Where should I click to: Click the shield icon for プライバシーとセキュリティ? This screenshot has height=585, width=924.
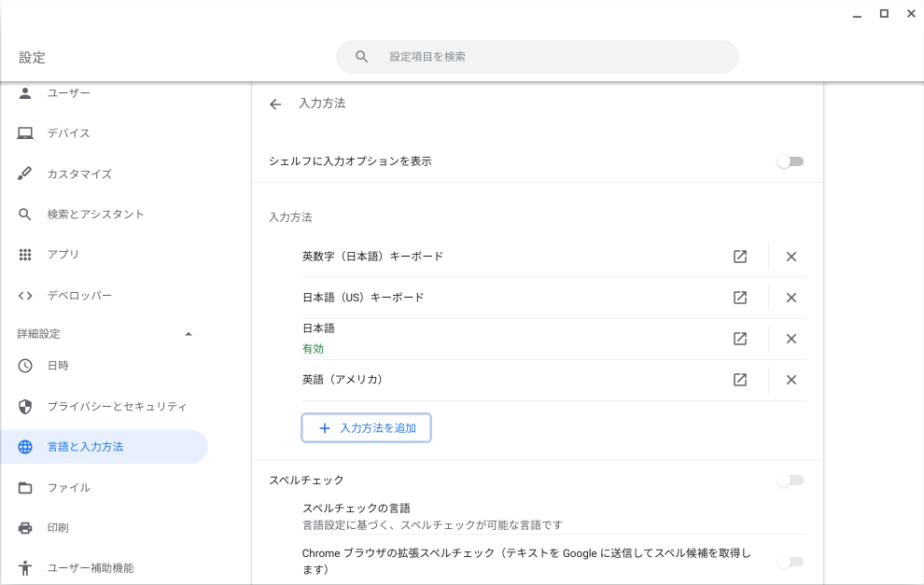pos(25,407)
